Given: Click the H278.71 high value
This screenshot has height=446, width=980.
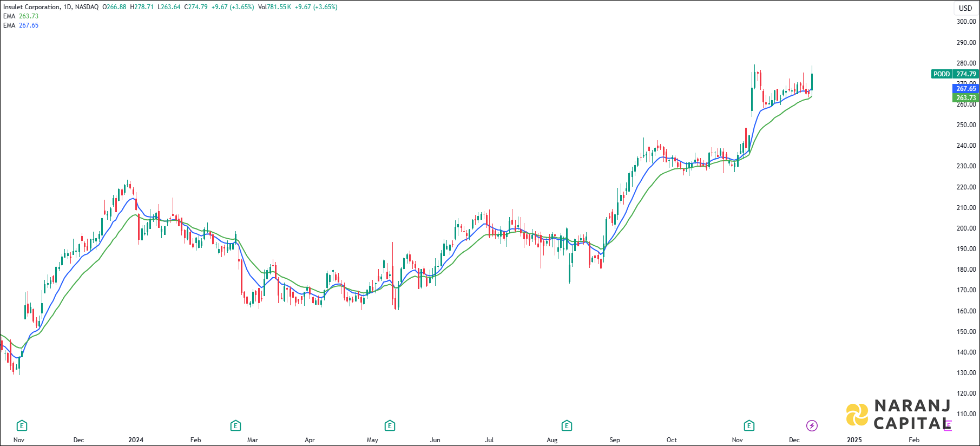Looking at the screenshot, I should coord(142,7).
